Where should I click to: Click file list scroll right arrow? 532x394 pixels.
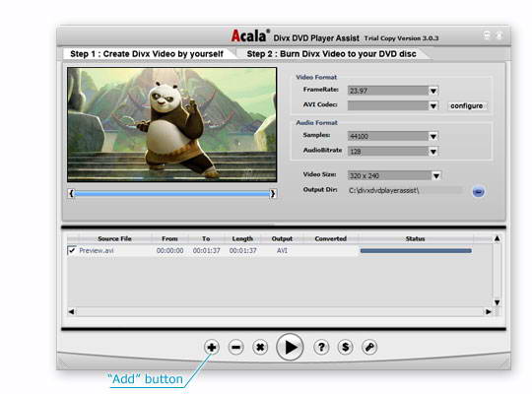(489, 311)
